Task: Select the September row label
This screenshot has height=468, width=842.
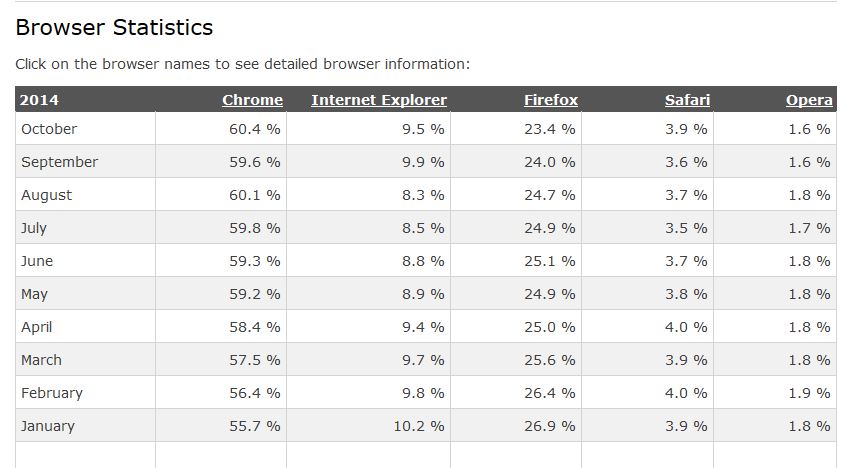Action: pos(60,162)
